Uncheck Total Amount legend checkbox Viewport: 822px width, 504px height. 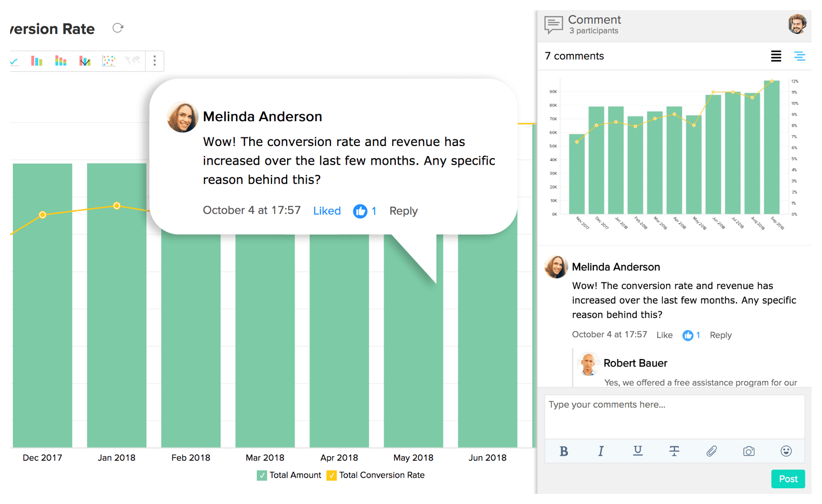tap(262, 475)
